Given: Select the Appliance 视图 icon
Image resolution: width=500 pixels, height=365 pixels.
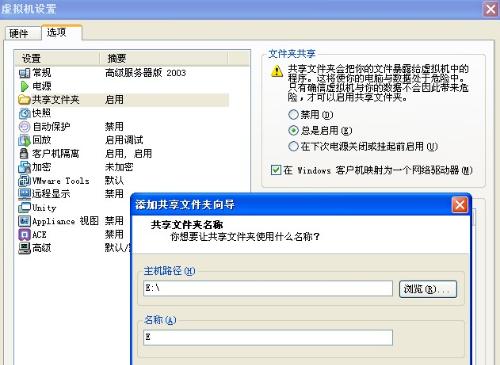Looking at the screenshot, I should (x=25, y=221).
